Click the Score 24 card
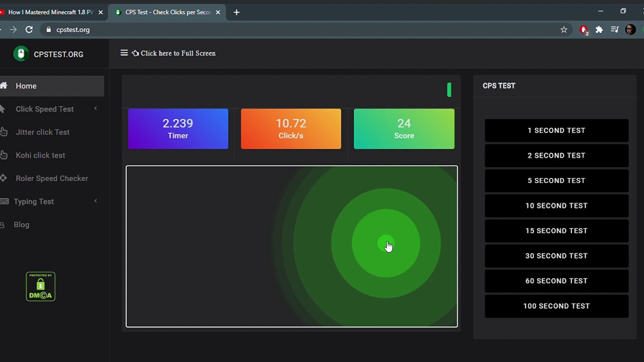The height and width of the screenshot is (362, 644). coord(404,129)
